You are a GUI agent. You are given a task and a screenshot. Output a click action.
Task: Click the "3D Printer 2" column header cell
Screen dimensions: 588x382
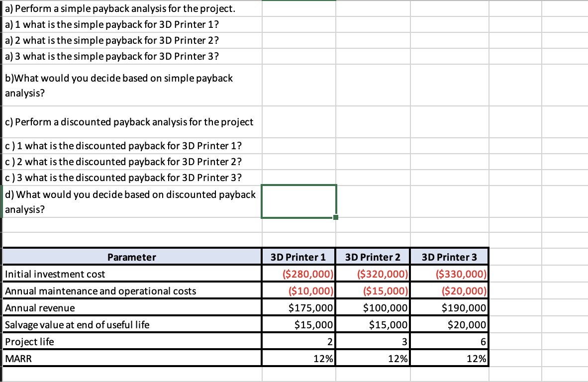click(x=374, y=257)
